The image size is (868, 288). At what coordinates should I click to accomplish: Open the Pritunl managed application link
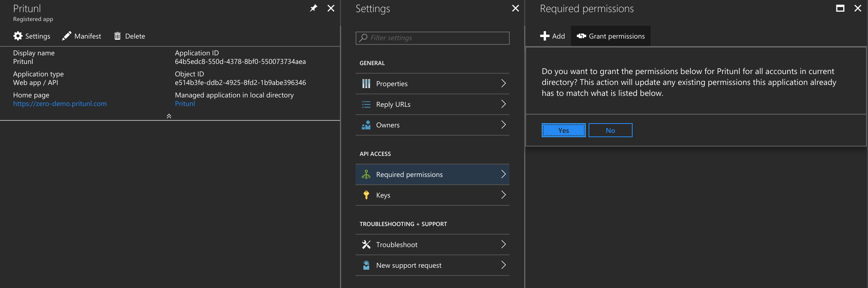(x=185, y=104)
